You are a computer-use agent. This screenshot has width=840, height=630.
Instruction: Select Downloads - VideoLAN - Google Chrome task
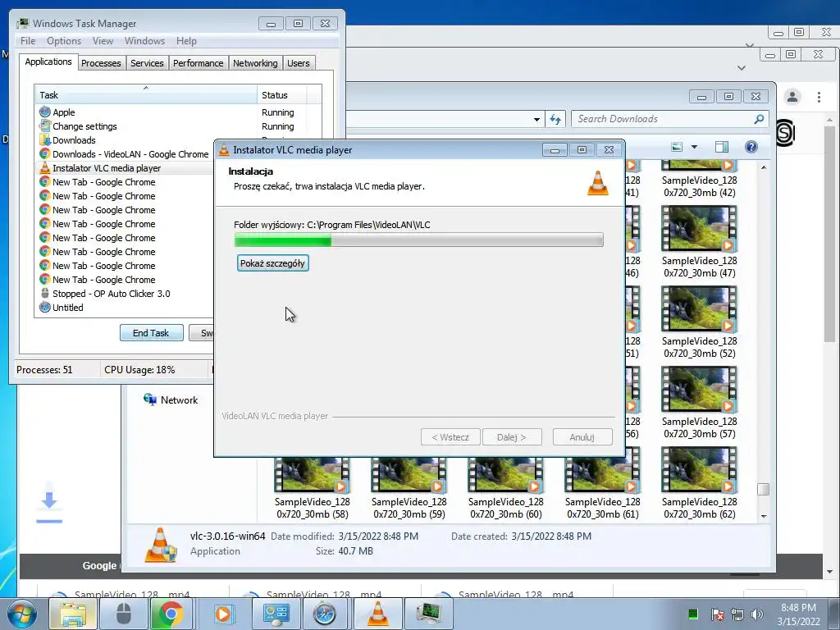click(126, 154)
